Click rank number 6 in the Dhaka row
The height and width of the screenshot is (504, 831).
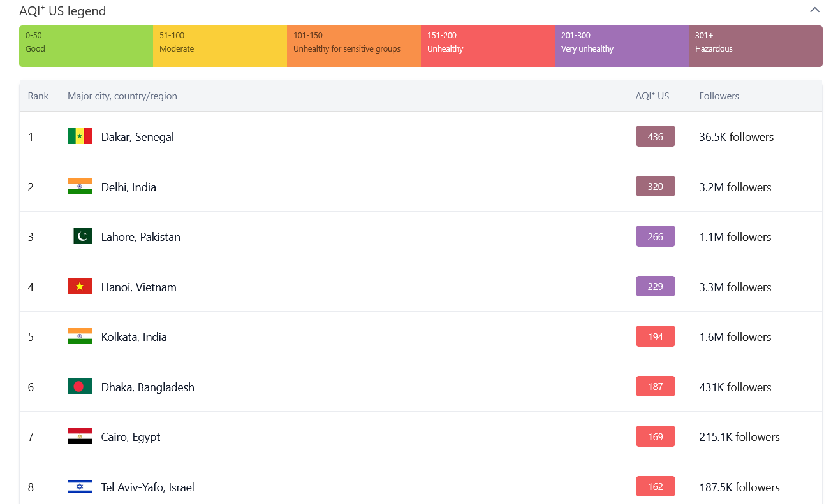(31, 387)
